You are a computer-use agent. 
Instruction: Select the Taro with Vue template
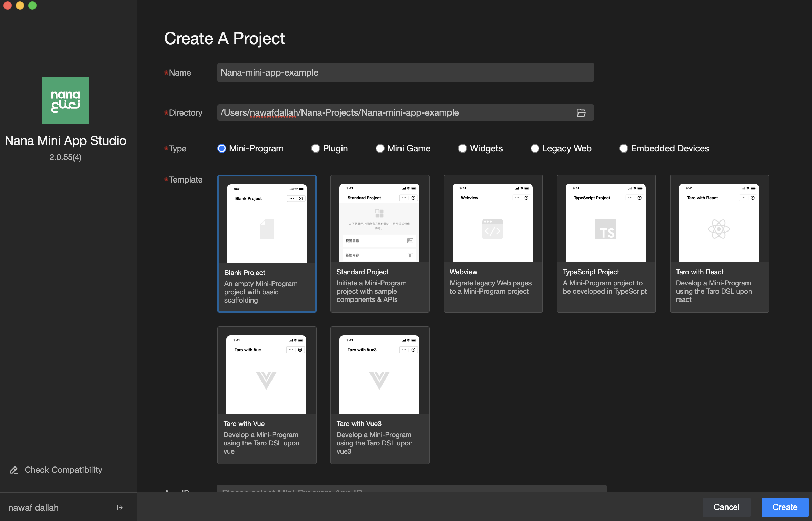[x=267, y=395]
